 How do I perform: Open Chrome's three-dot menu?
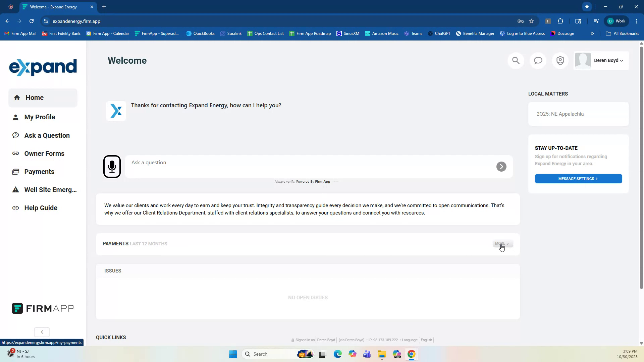tap(636, 21)
